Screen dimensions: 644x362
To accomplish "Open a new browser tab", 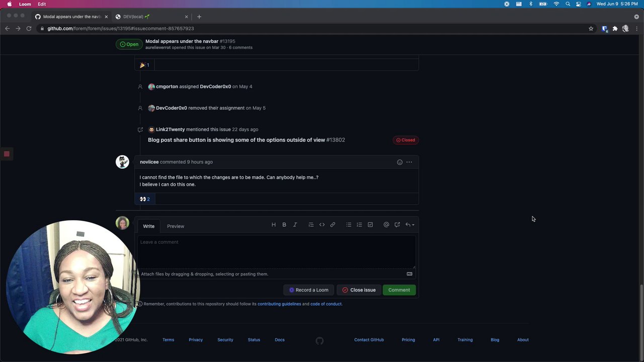I will pyautogui.click(x=199, y=17).
